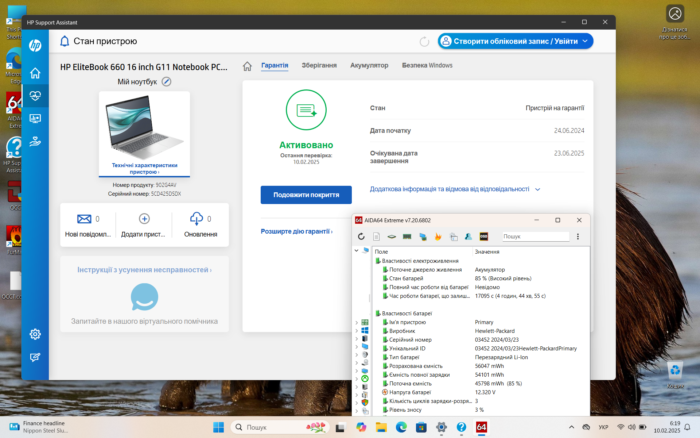Click the user figure icon in AIDA64 toolbar
Screen dimensions: 700x438
pyautogui.click(x=468, y=237)
